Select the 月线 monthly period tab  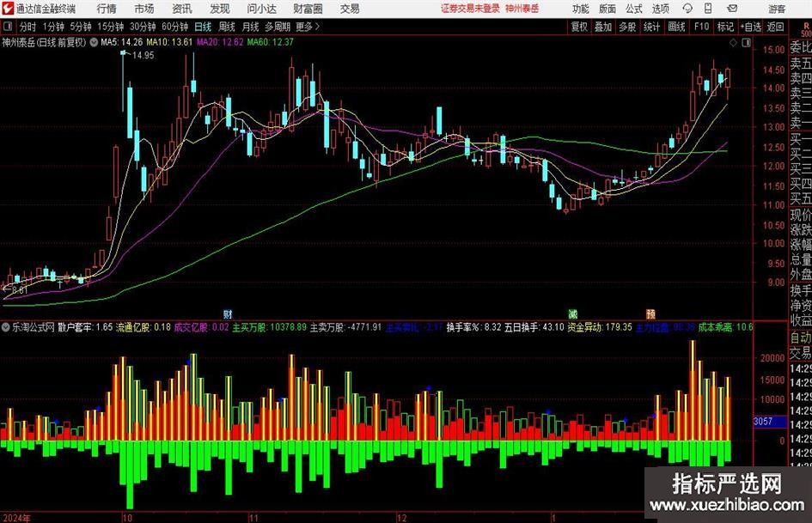[251, 27]
